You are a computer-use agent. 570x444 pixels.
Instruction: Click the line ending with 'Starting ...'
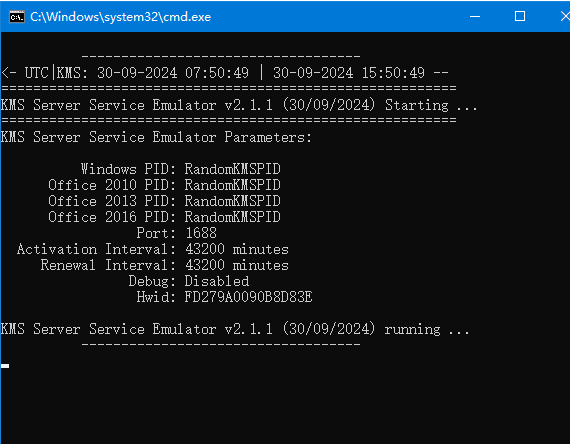point(239,105)
